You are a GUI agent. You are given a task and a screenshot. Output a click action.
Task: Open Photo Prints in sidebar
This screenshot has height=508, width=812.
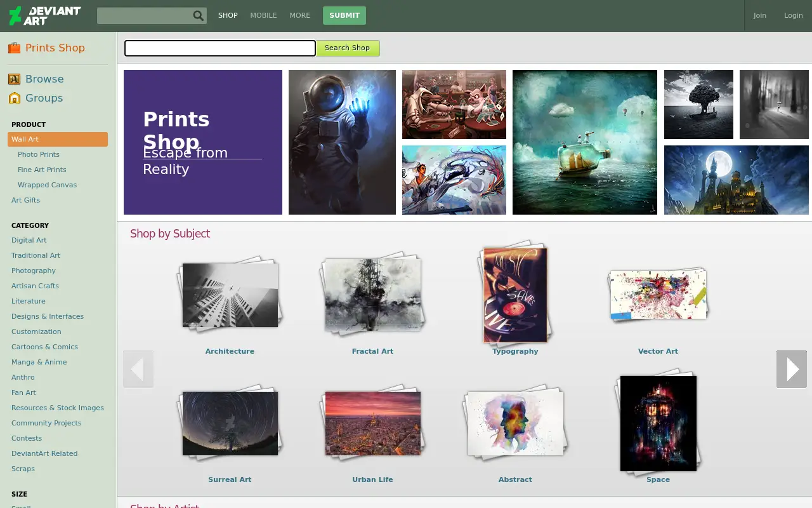(39, 154)
